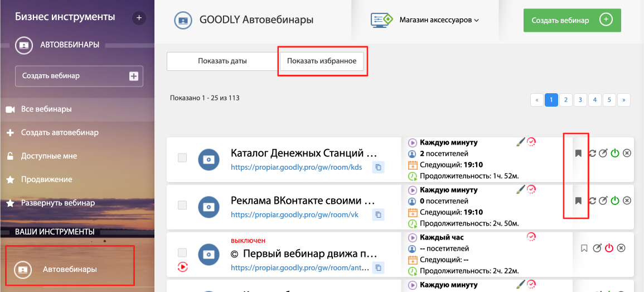Select checkbox for Каталог Денежных Станций

coord(182,157)
